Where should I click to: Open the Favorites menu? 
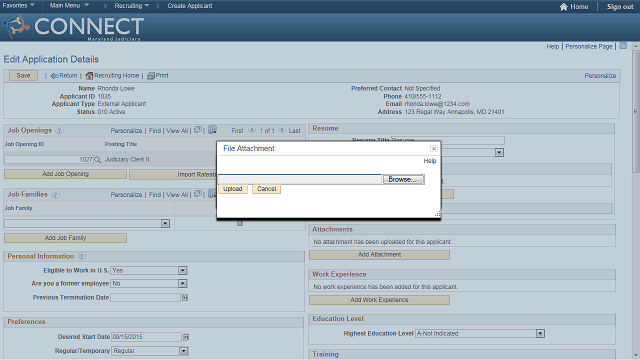point(18,5)
